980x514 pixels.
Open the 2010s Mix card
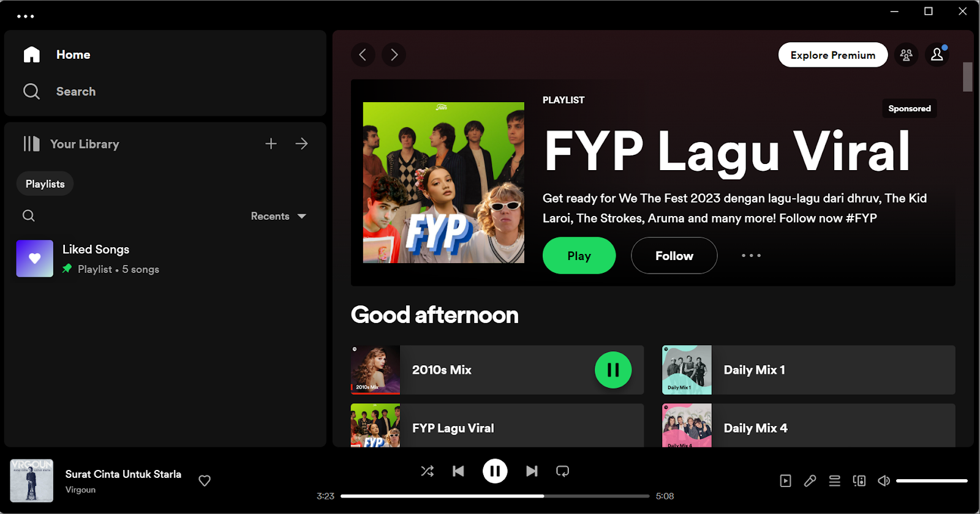coord(497,370)
